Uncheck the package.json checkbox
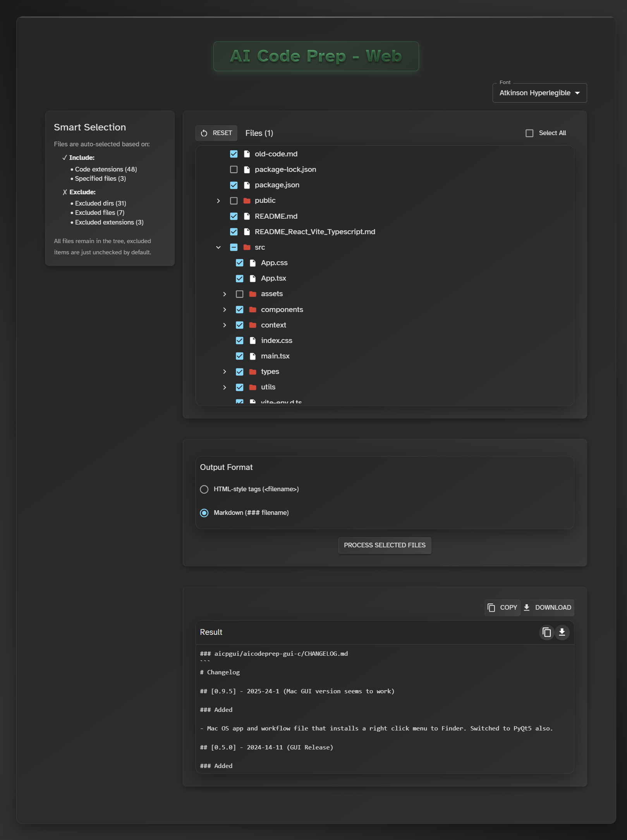This screenshot has height=840, width=627. 234,185
